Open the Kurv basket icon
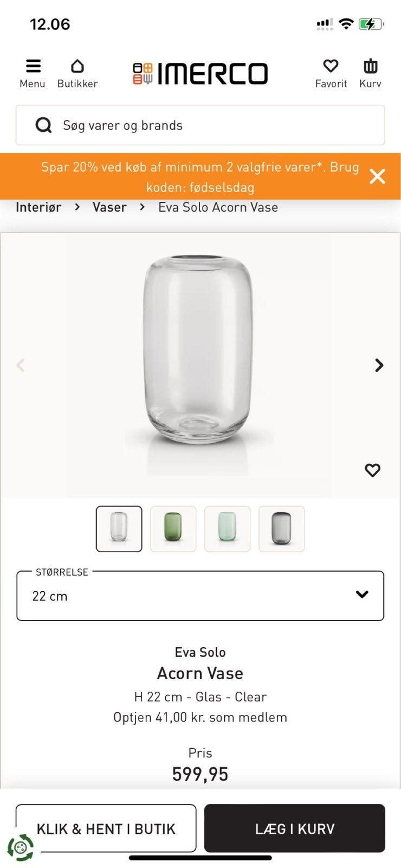This screenshot has height=868, width=401. 370,67
